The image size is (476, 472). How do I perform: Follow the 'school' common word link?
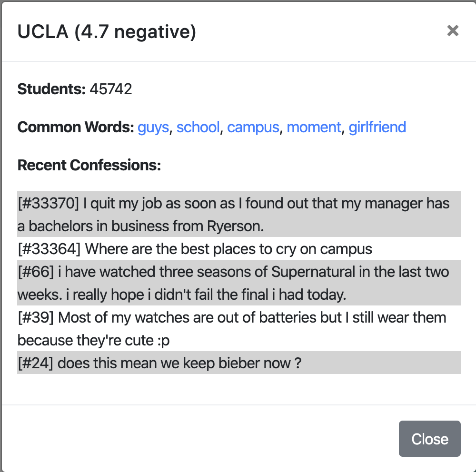[198, 127]
